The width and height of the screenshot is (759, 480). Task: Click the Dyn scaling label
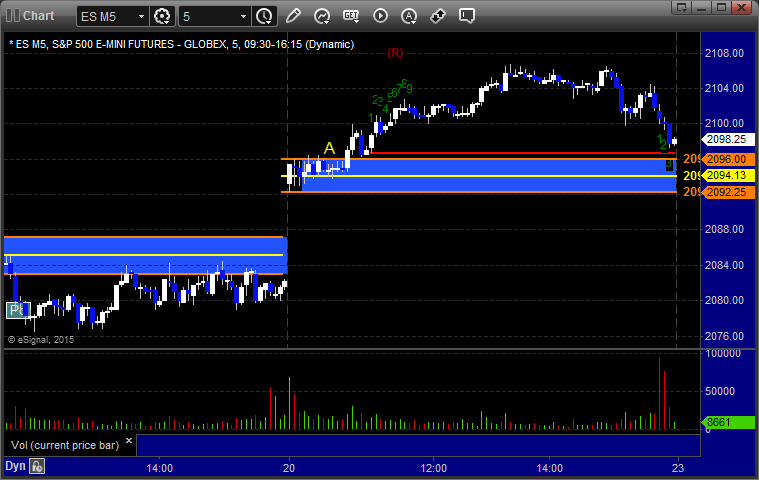coord(15,466)
